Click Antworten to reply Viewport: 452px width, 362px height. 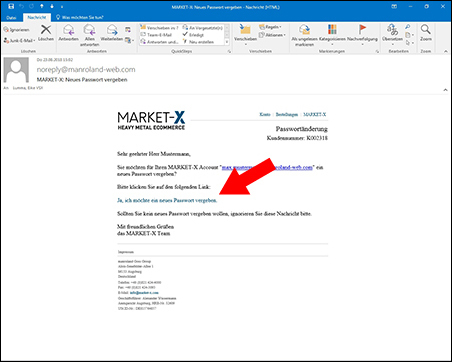[x=68, y=33]
